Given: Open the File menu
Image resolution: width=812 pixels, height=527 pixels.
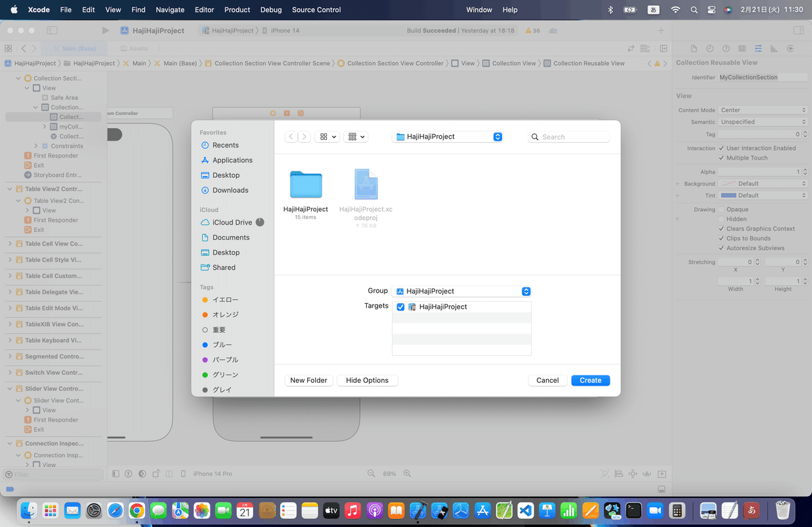Looking at the screenshot, I should (x=66, y=10).
